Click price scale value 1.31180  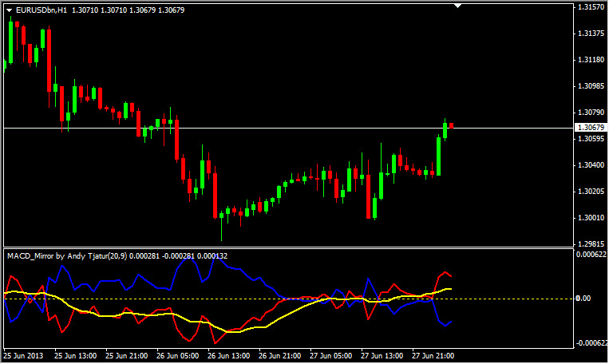click(591, 59)
